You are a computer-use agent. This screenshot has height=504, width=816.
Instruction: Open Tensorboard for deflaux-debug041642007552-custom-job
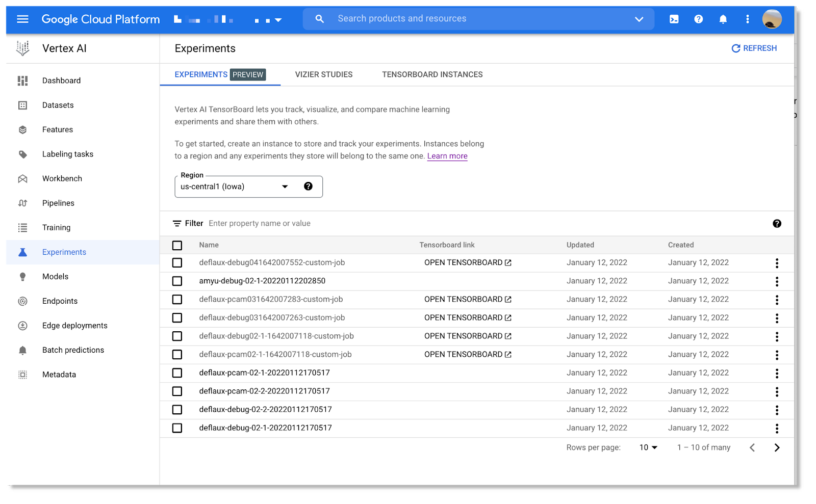(x=468, y=262)
